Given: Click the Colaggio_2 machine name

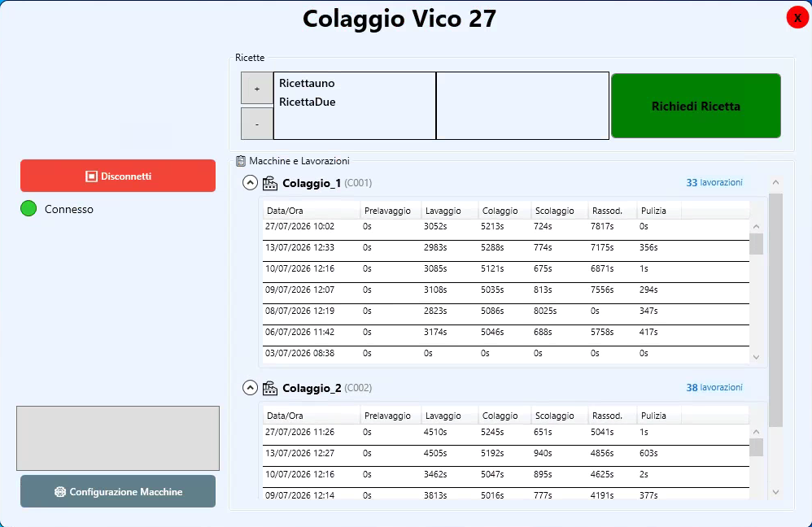Looking at the screenshot, I should [312, 388].
